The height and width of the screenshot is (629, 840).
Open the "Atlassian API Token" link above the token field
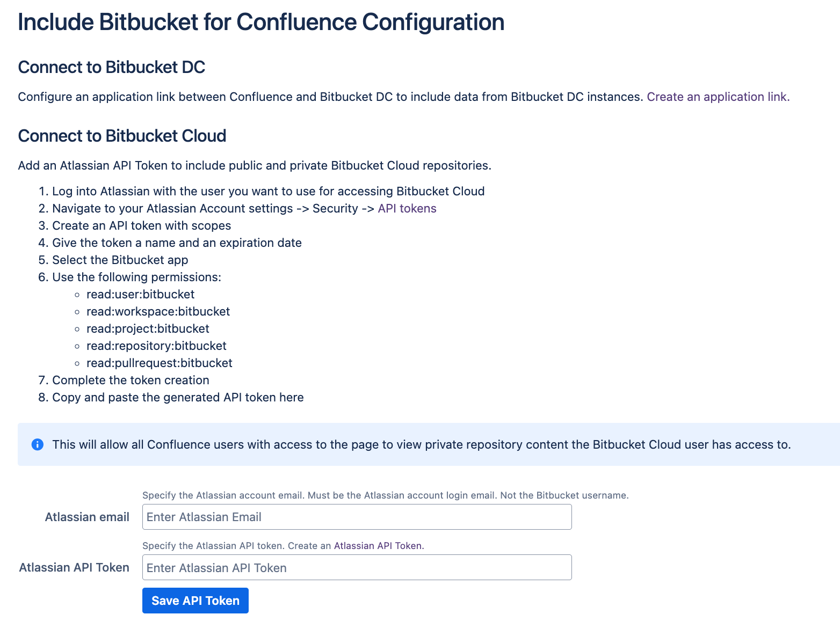coord(378,546)
